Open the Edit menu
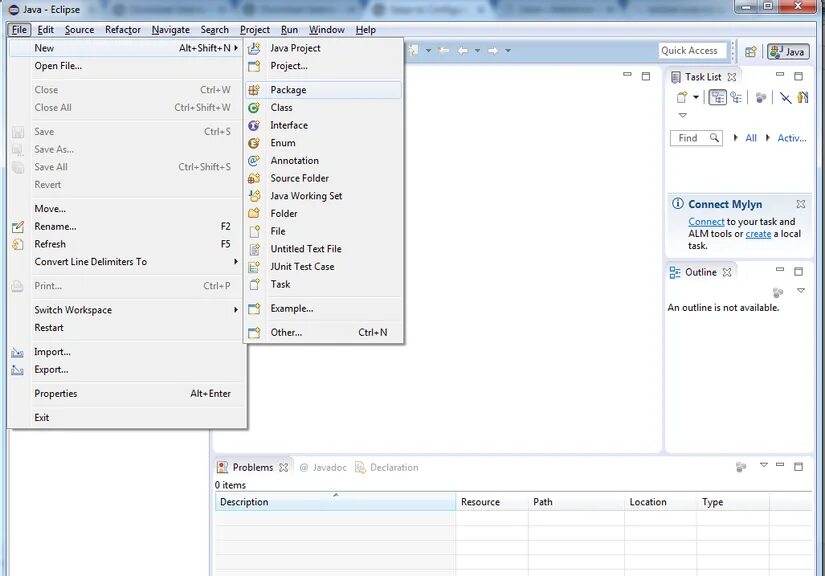Viewport: 825px width, 576px height. (46, 30)
